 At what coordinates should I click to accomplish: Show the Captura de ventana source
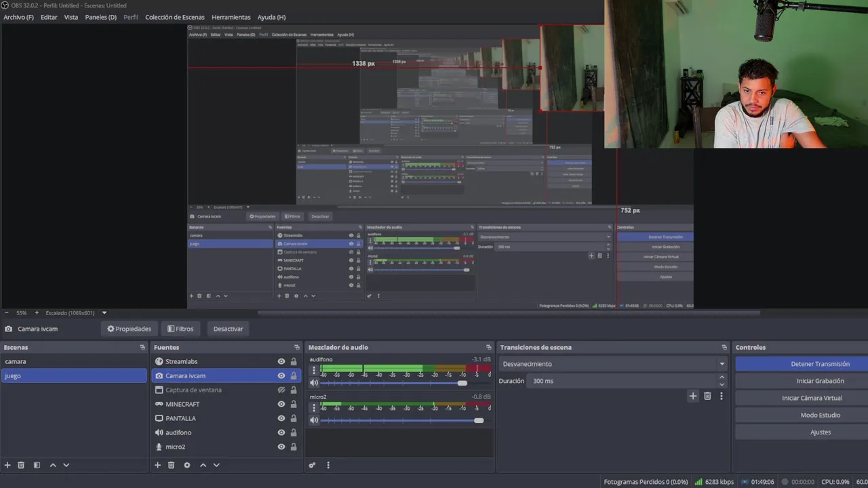[281, 390]
